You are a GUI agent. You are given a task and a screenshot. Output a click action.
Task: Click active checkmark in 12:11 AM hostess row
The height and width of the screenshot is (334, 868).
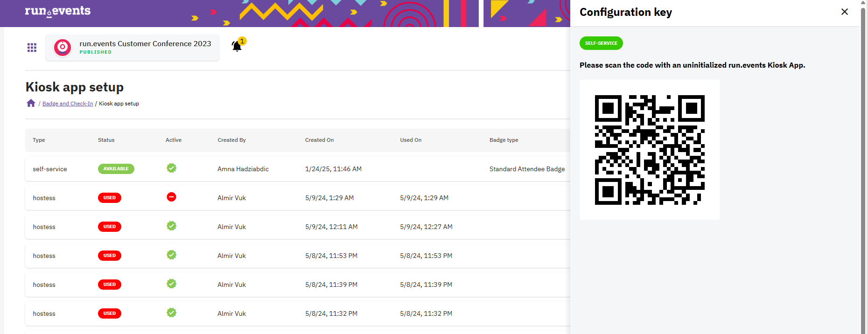point(172,226)
